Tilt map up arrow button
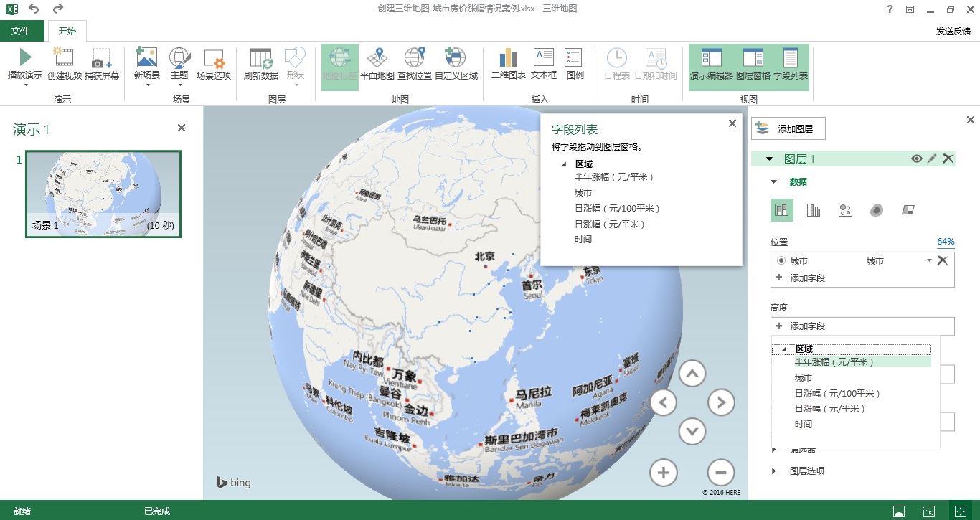 (692, 373)
